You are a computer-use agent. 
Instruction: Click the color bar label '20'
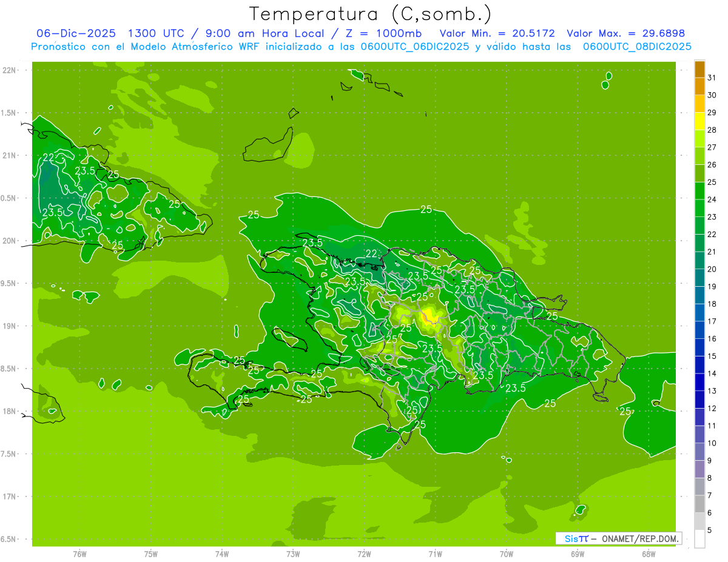(712, 269)
